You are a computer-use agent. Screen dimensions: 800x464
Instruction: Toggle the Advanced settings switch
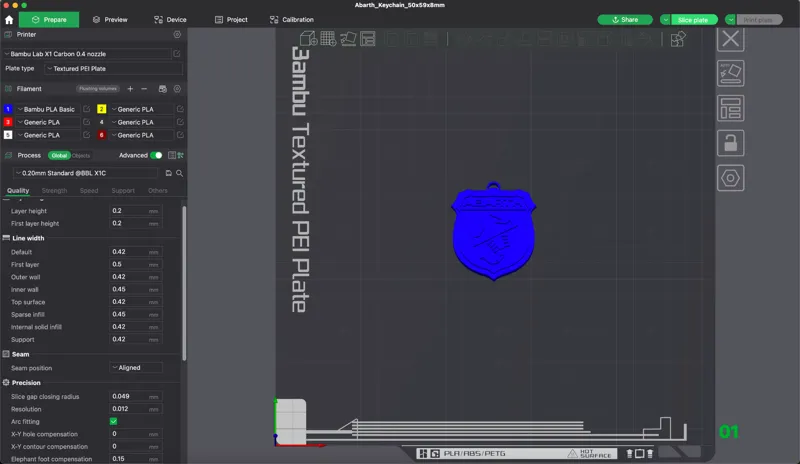pos(156,155)
